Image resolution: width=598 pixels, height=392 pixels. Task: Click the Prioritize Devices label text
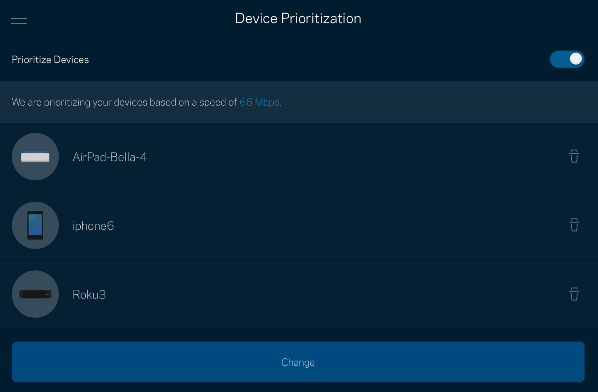[50, 59]
